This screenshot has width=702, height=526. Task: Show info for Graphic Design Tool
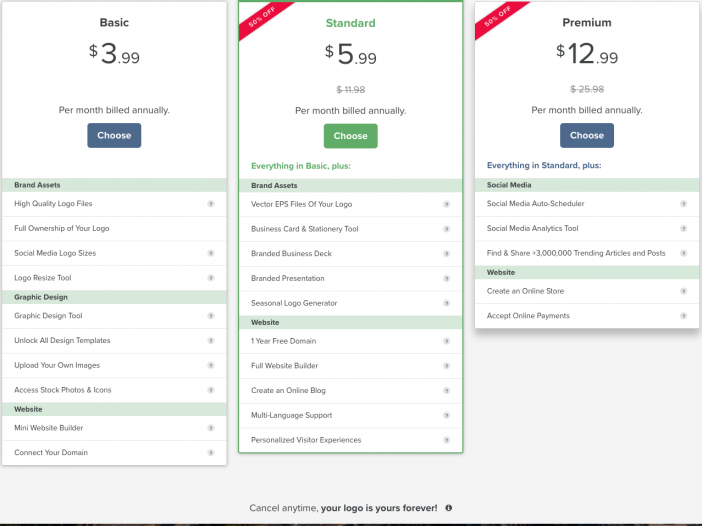click(x=210, y=316)
